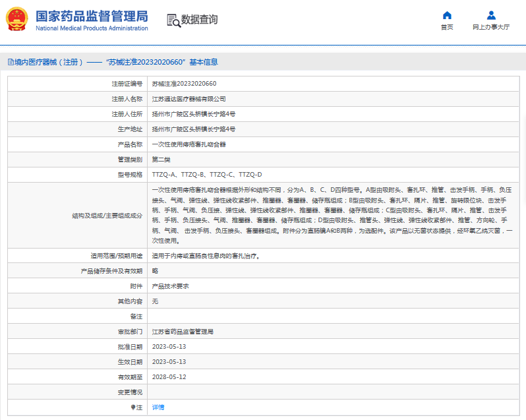Click the 产品储存条件及有效期 label
This screenshot has height=420, width=526.
pos(111,271)
